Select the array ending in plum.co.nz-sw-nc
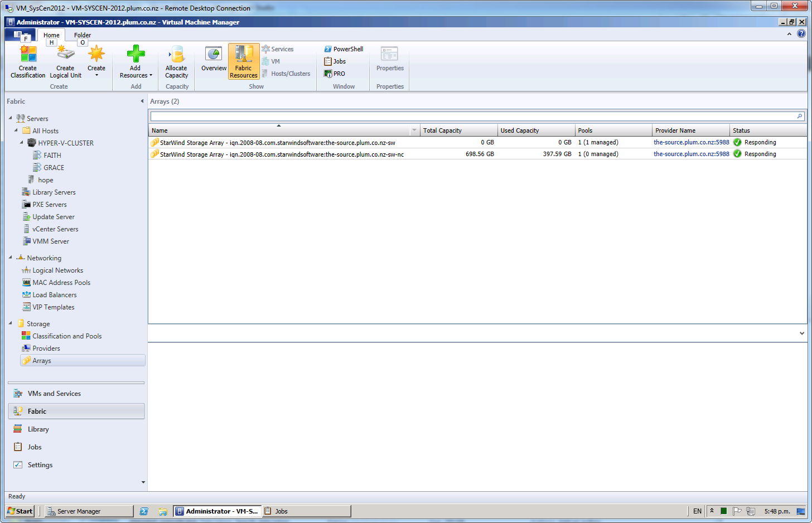812x523 pixels. 477,154
